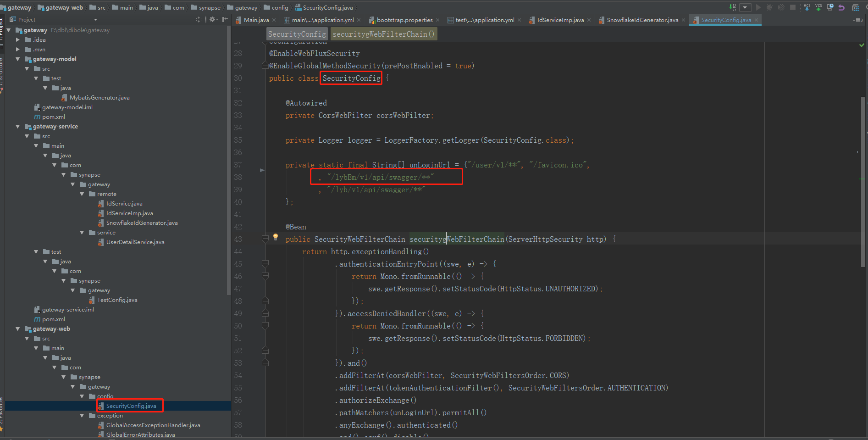
Task: Click the Hide Project panel icon
Action: coord(225,19)
